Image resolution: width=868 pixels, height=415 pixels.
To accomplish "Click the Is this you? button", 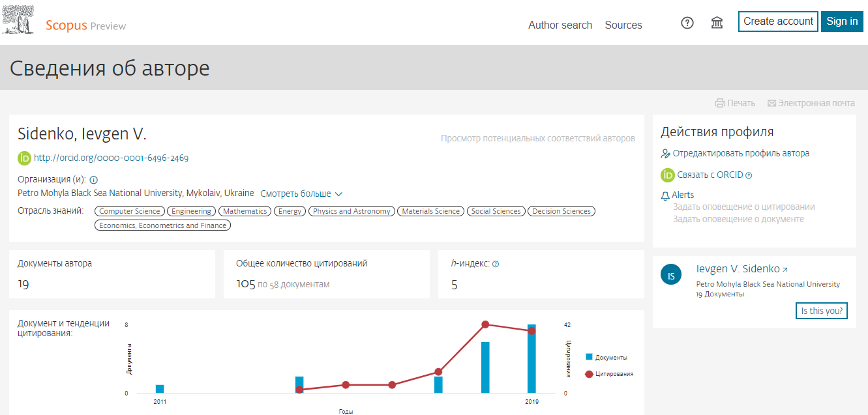I will (x=822, y=311).
